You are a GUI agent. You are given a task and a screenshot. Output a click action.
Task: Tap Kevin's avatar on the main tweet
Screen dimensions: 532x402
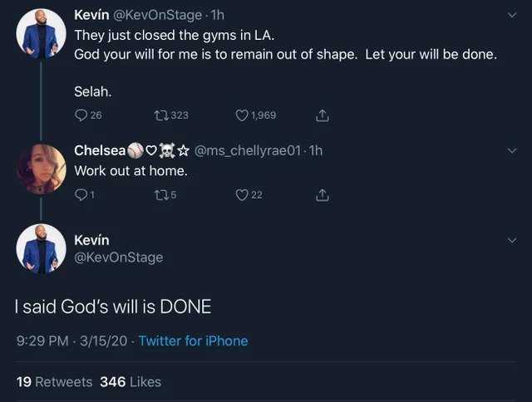tap(41, 248)
